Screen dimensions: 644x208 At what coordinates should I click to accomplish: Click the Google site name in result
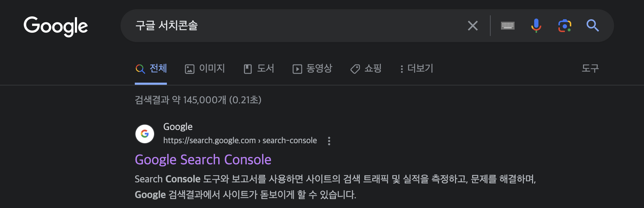pyautogui.click(x=178, y=127)
